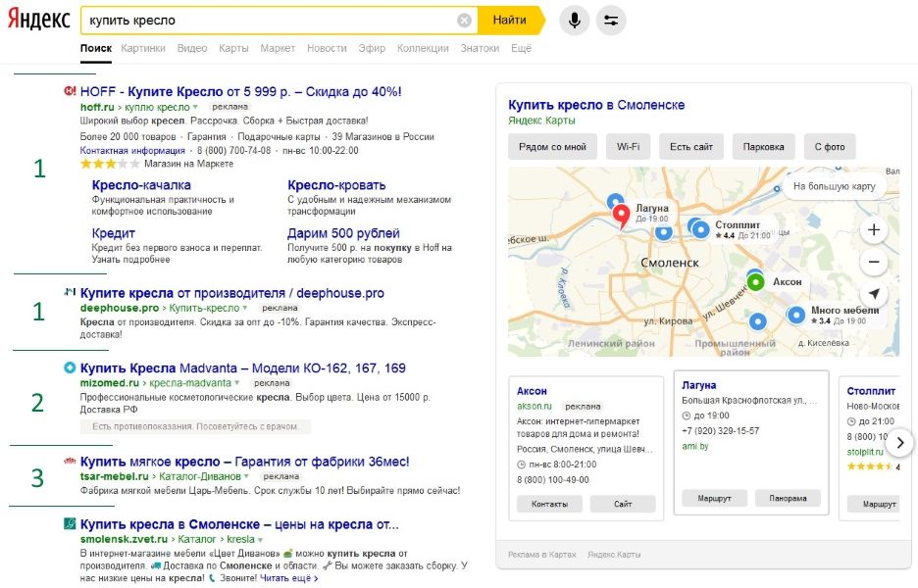This screenshot has width=918, height=588.
Task: Toggle the Рядом со мной filter
Action: click(x=552, y=147)
